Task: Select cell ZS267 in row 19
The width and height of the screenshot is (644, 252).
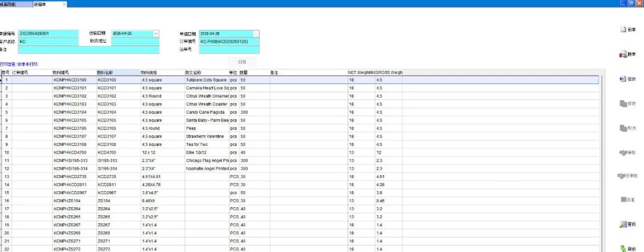Action: point(118,225)
